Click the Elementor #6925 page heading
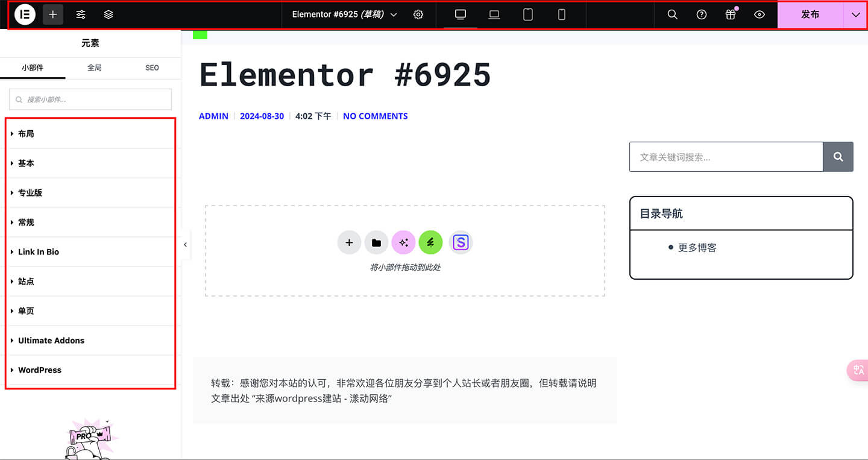This screenshot has width=868, height=460. click(x=345, y=75)
